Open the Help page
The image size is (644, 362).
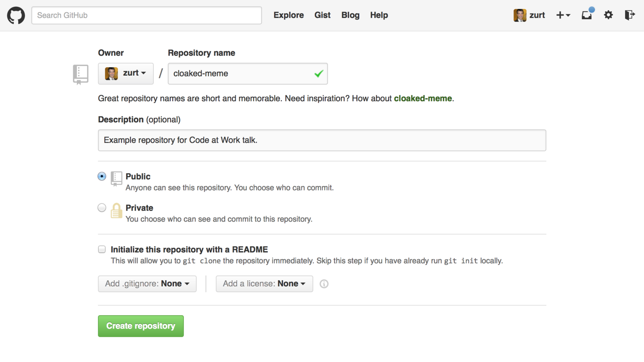(379, 15)
